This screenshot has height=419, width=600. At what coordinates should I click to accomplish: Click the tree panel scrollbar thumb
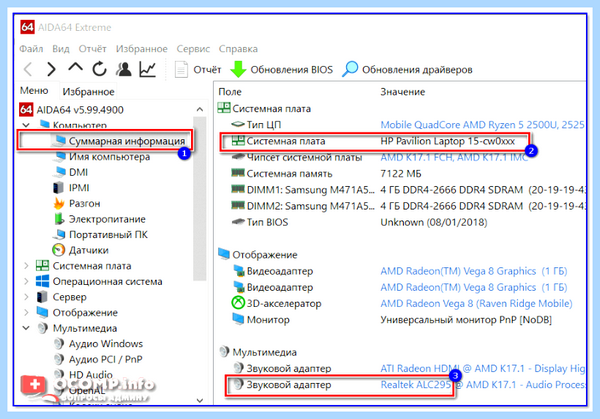pyautogui.click(x=200, y=199)
